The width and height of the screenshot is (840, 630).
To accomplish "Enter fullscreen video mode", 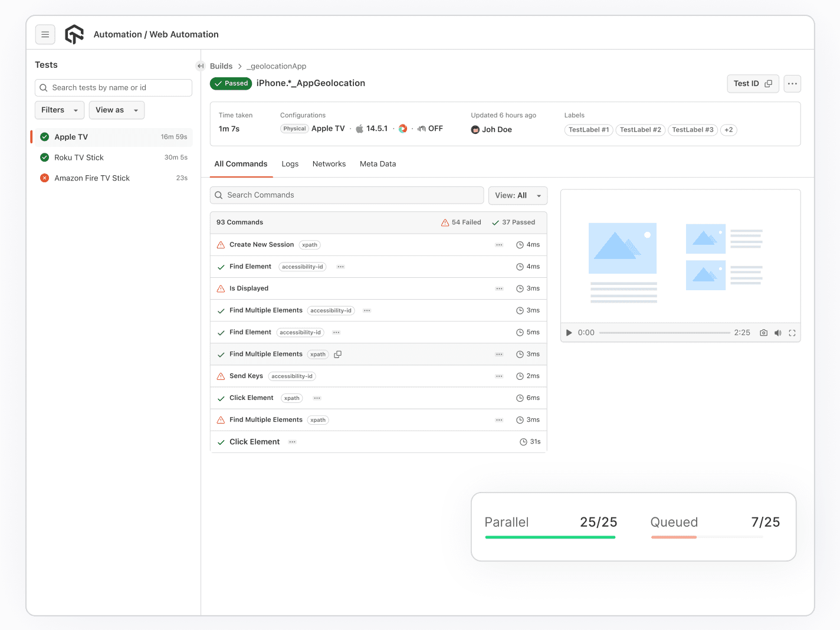I will pos(792,333).
